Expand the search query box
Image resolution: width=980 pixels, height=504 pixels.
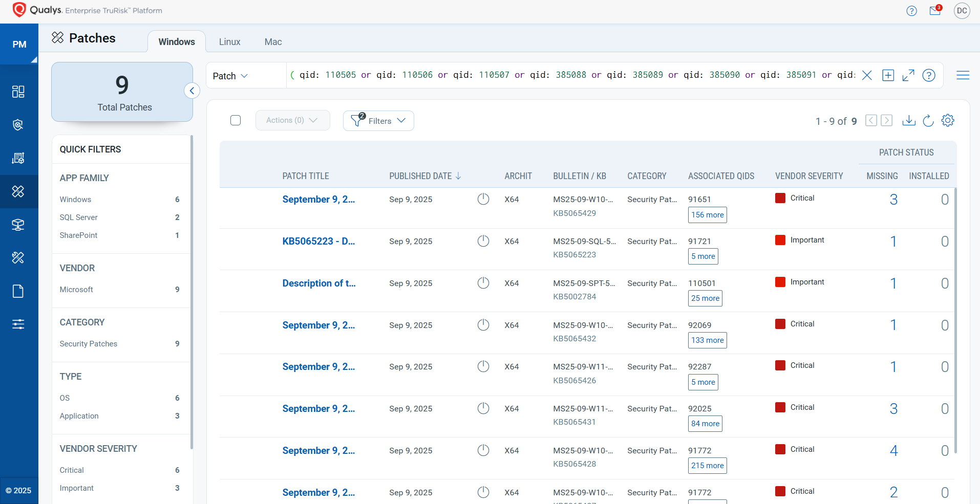pyautogui.click(x=908, y=76)
